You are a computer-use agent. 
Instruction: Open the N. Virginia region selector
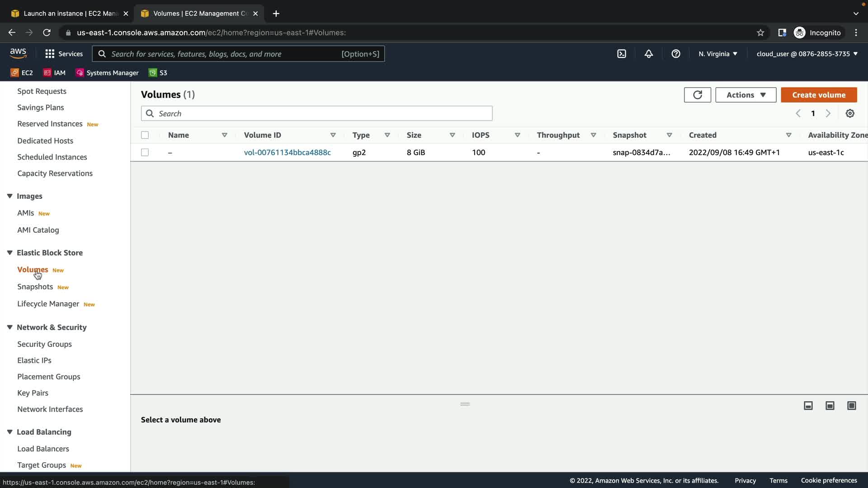[717, 54]
